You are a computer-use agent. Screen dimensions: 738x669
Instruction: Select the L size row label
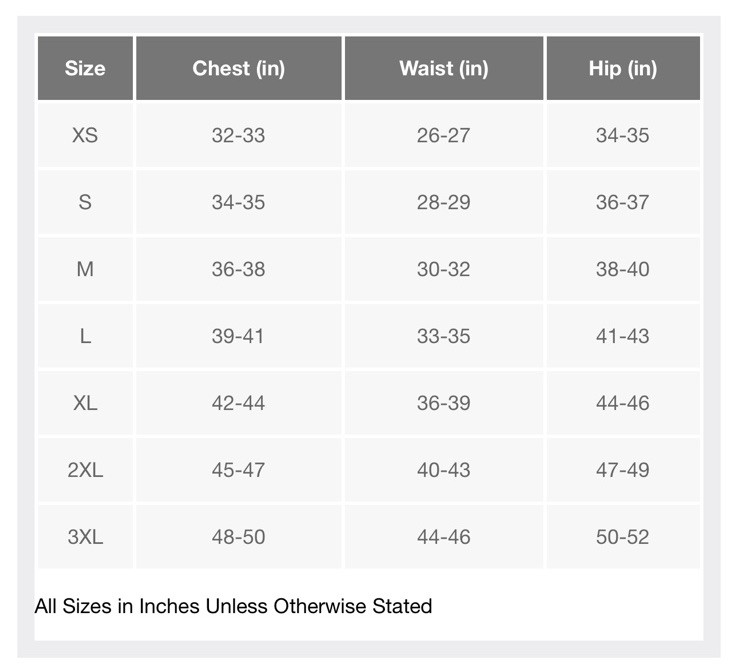(x=85, y=336)
